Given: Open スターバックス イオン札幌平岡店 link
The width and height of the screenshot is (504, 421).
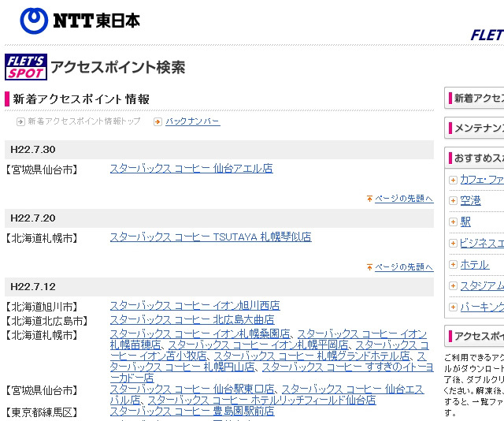Looking at the screenshot, I should (x=258, y=345).
